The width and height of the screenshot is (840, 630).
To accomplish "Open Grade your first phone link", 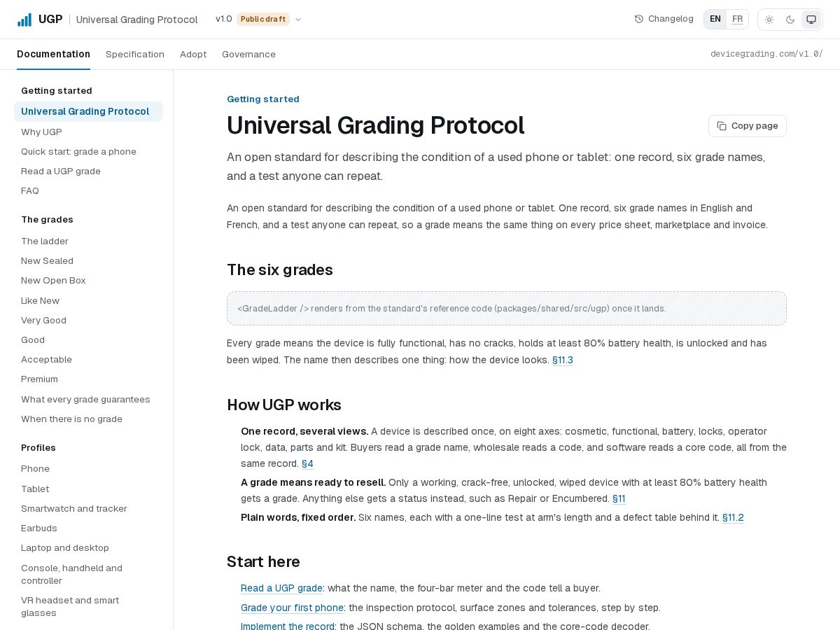I will coord(292,608).
